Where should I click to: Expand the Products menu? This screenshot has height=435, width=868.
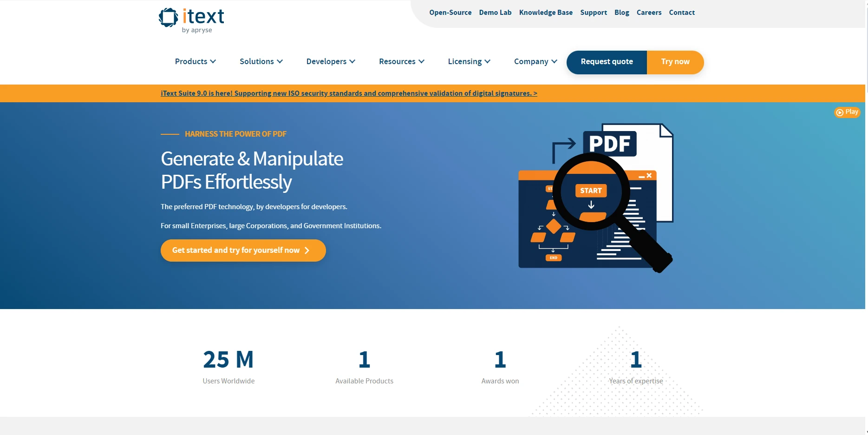coord(195,61)
